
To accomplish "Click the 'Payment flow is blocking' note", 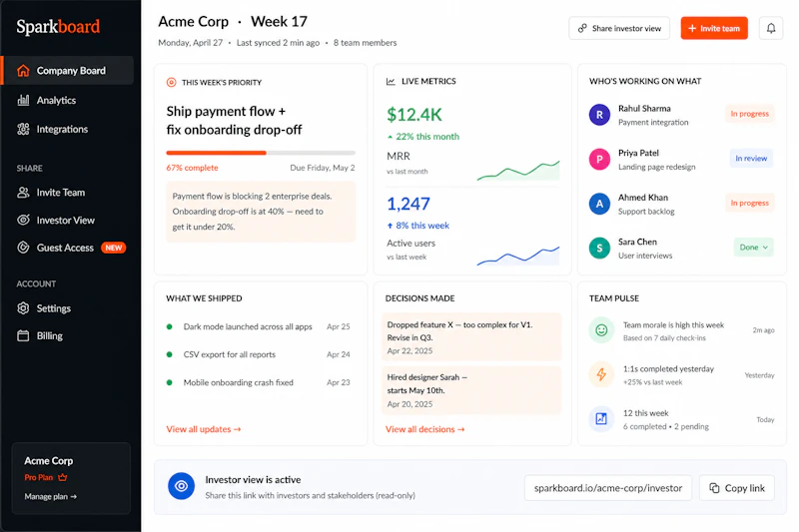I will coord(261,212).
